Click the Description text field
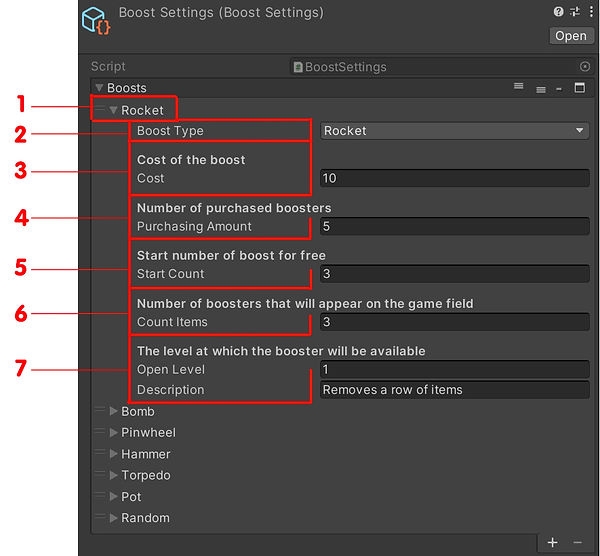The image size is (600, 556). tap(454, 390)
